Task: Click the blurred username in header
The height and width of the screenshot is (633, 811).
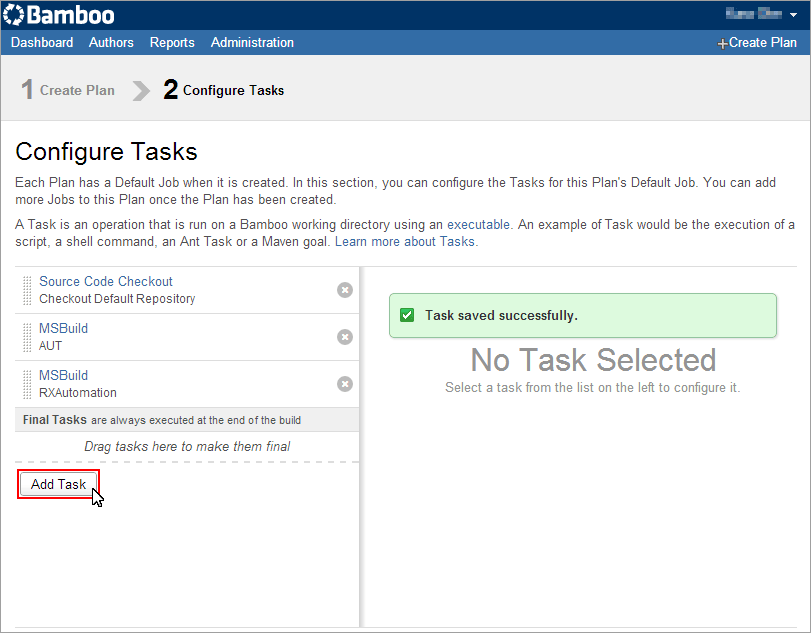Action: [754, 14]
